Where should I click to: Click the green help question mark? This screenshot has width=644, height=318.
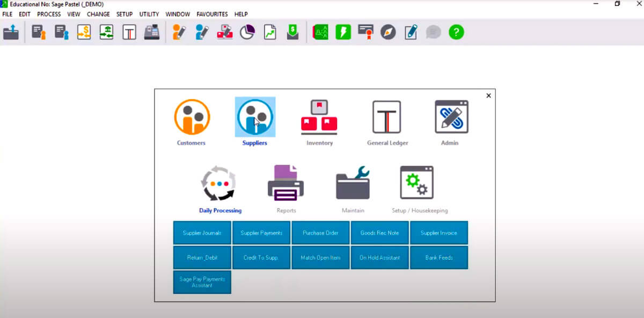456,32
